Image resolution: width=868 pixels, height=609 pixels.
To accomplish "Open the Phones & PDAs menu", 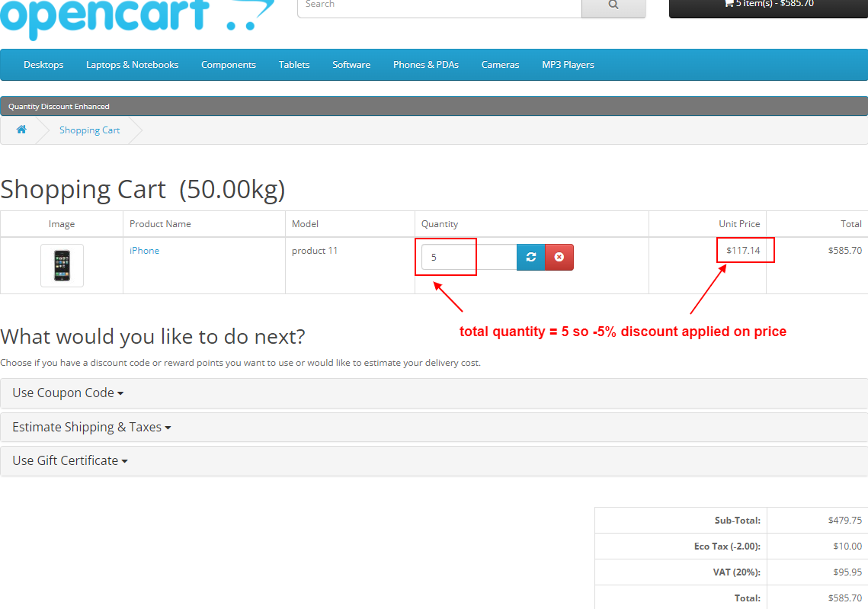I will pos(425,65).
